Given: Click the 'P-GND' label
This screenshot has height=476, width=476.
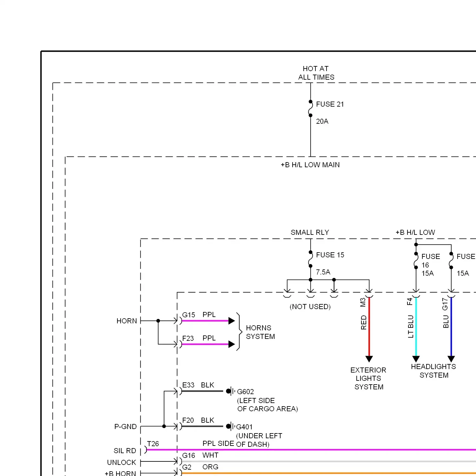Looking at the screenshot, I should (125, 426).
